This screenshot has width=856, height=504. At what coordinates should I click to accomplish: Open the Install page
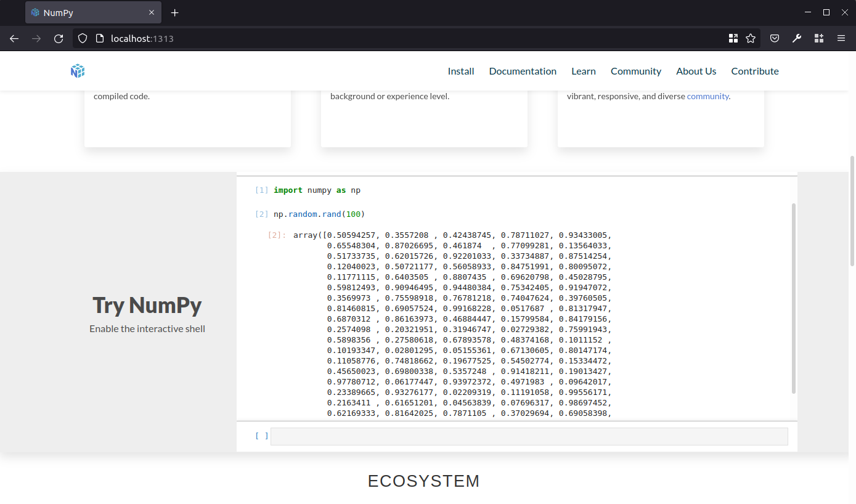461,71
